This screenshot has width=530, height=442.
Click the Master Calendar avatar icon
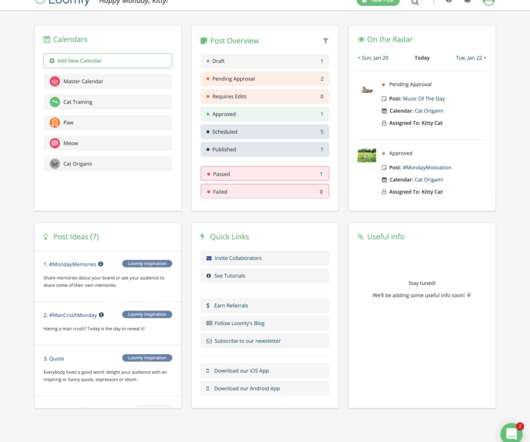pyautogui.click(x=55, y=81)
